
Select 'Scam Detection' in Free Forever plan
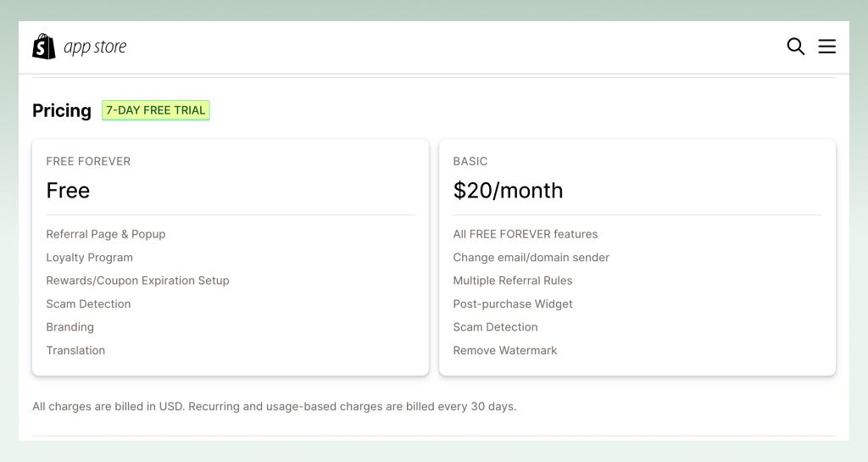click(88, 303)
